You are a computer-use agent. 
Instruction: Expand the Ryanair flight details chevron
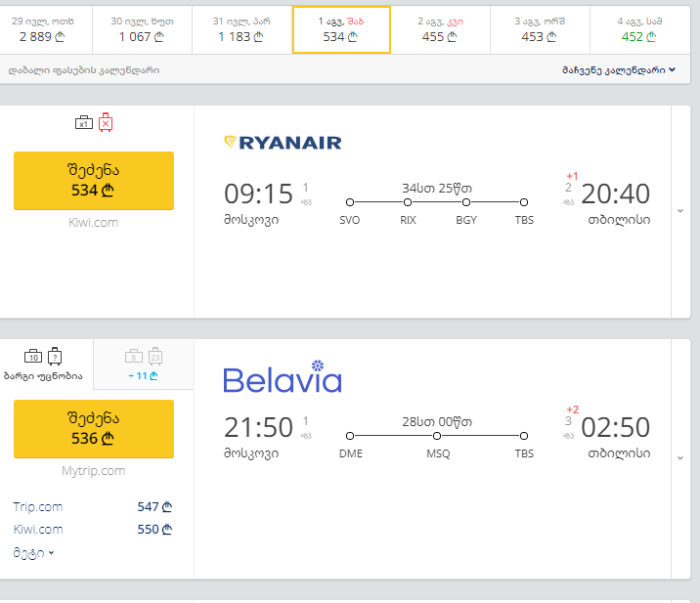680,211
